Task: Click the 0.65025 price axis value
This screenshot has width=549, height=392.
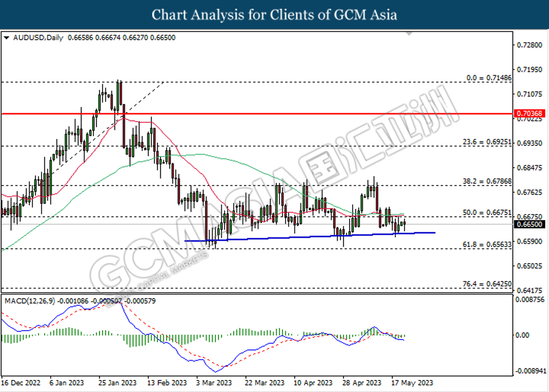Action: click(529, 266)
